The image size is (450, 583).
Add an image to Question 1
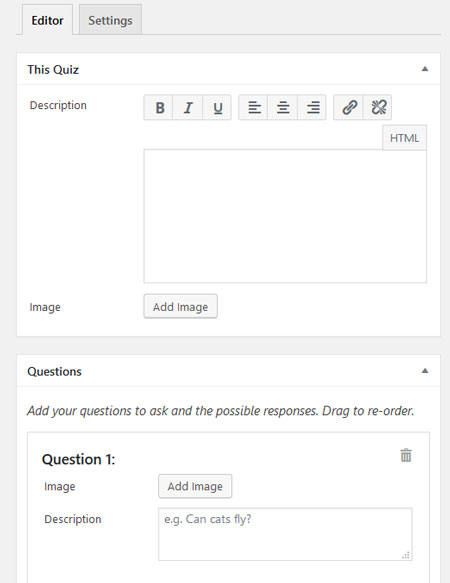click(x=195, y=486)
